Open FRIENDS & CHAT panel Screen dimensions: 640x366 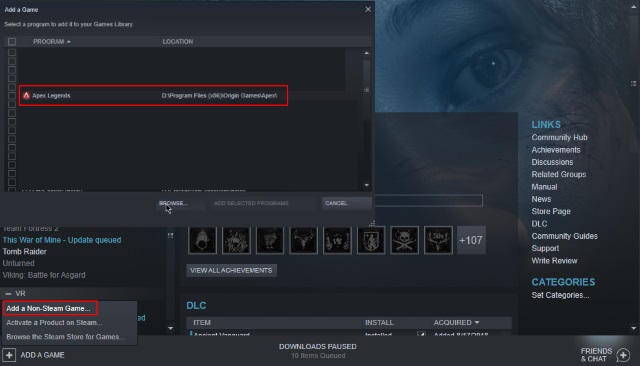[596, 355]
